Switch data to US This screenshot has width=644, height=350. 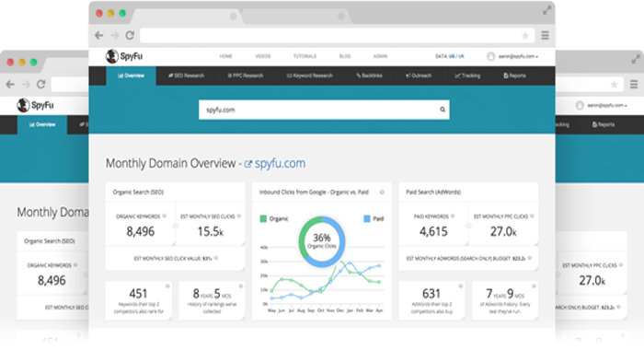tap(452, 56)
